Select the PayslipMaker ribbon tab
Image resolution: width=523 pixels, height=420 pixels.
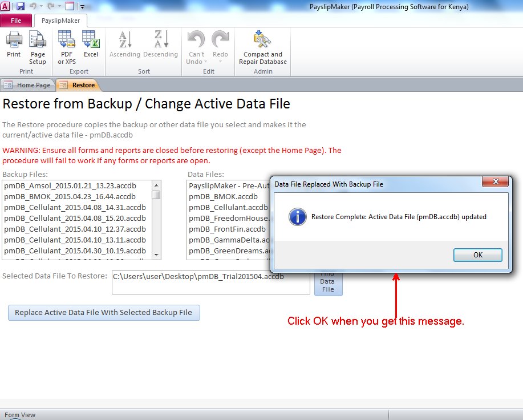[60, 21]
